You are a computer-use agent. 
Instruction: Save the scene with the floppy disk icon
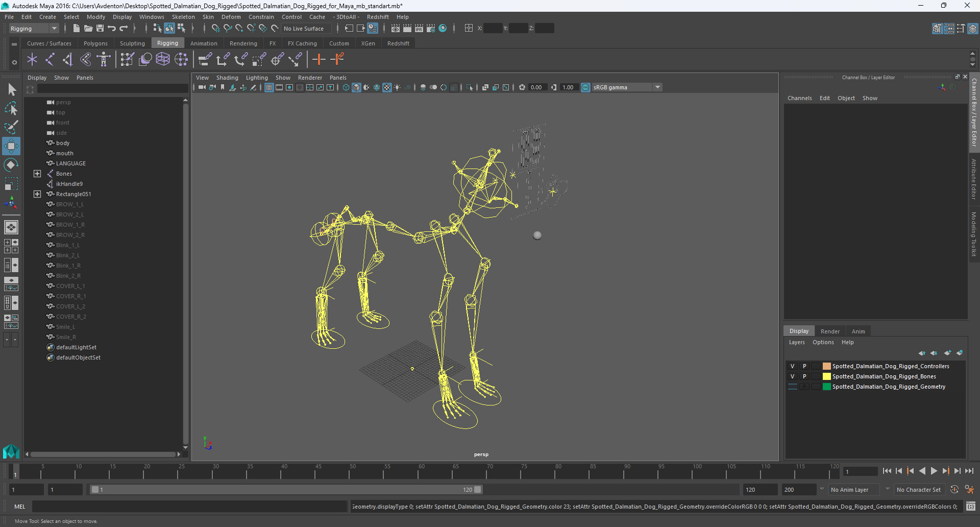[x=100, y=29]
